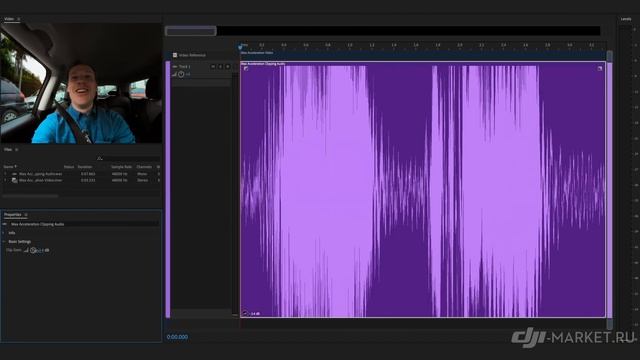Click the Files panel search field

(131, 158)
